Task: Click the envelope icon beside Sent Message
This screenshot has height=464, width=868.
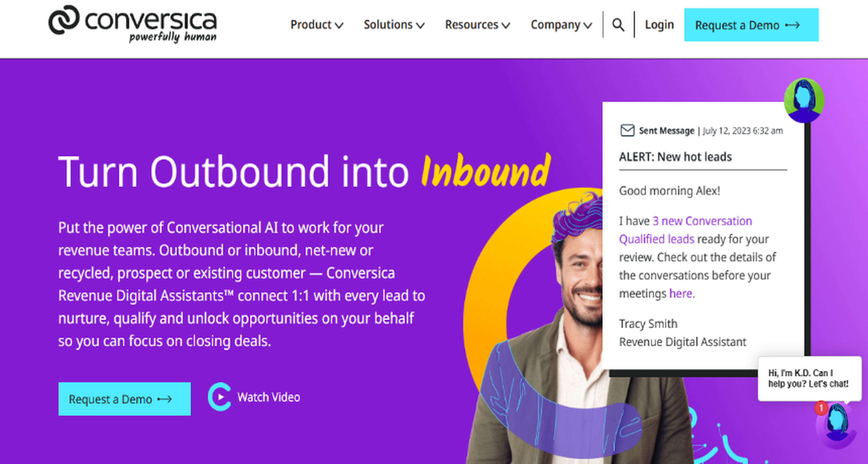Action: pos(627,130)
